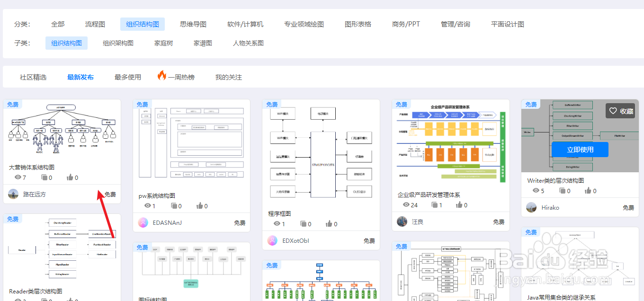644x301 pixels.
Task: Select the 家谱树 subcategory
Action: tap(203, 43)
